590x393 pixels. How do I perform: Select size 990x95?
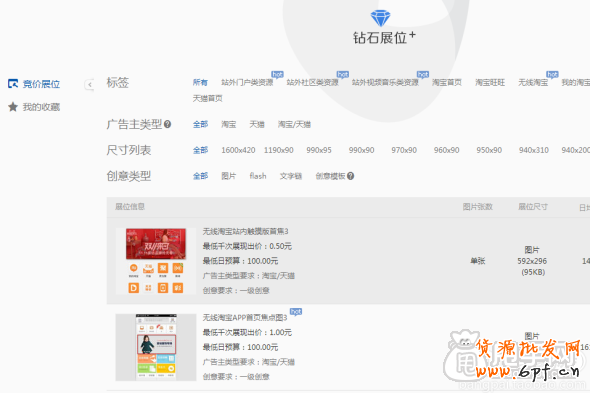[319, 150]
